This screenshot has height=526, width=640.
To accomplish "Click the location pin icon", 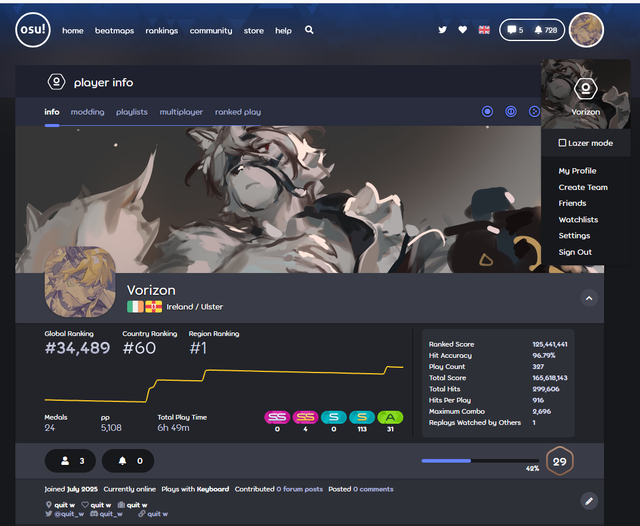I will point(49,505).
